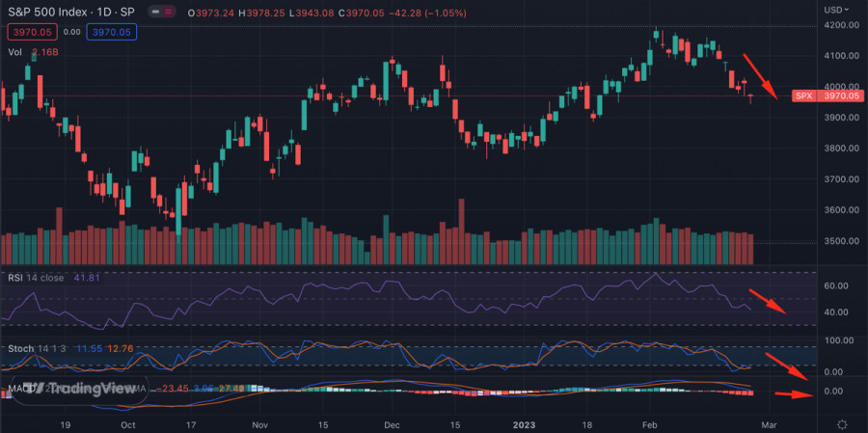Click the blue 3970.05 buy price button

coord(111,32)
